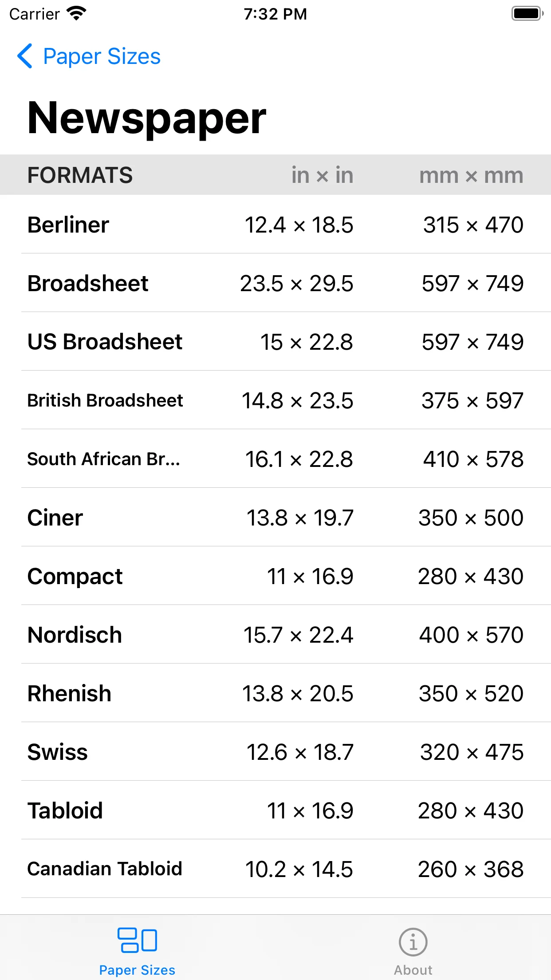Select the About tab label
The width and height of the screenshot is (551, 980).
tap(413, 970)
